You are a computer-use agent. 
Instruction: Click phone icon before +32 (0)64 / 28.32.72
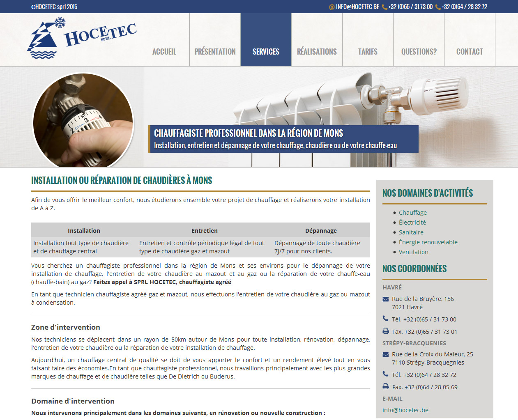point(438,7)
